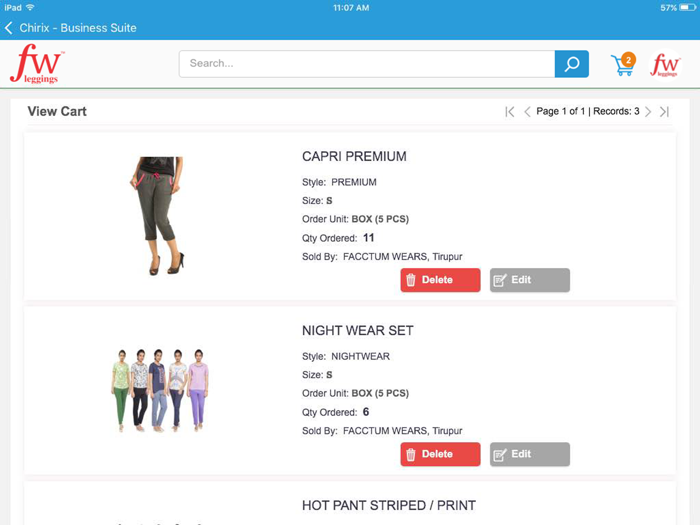Open Capri Premium product image

click(158, 216)
